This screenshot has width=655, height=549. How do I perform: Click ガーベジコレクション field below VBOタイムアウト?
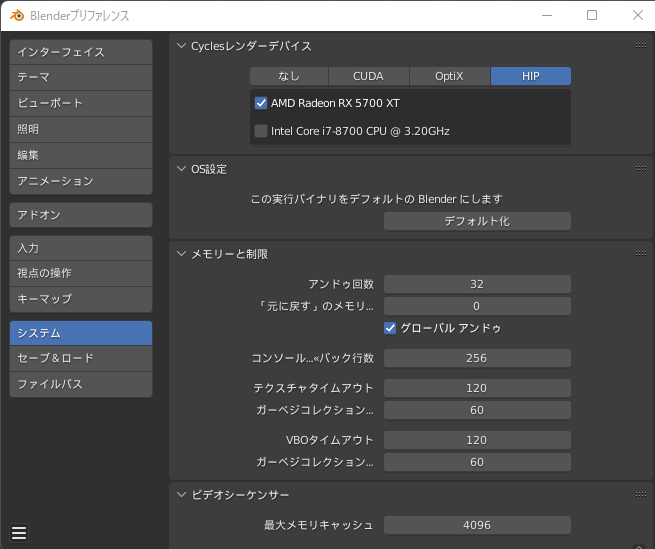pyautogui.click(x=477, y=462)
